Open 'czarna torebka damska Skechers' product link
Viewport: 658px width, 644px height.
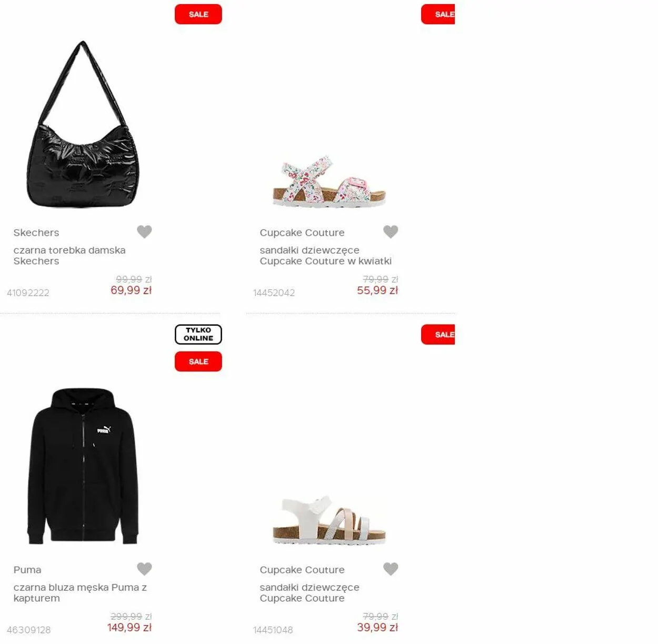(69, 256)
